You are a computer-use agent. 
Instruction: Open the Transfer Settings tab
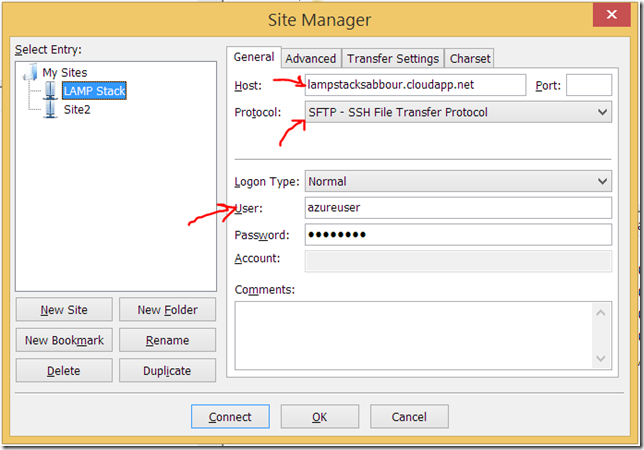393,59
